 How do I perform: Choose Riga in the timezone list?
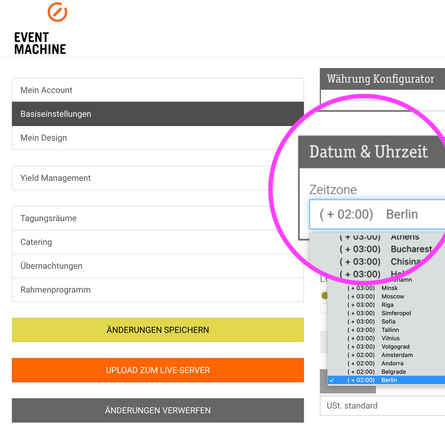(386, 305)
